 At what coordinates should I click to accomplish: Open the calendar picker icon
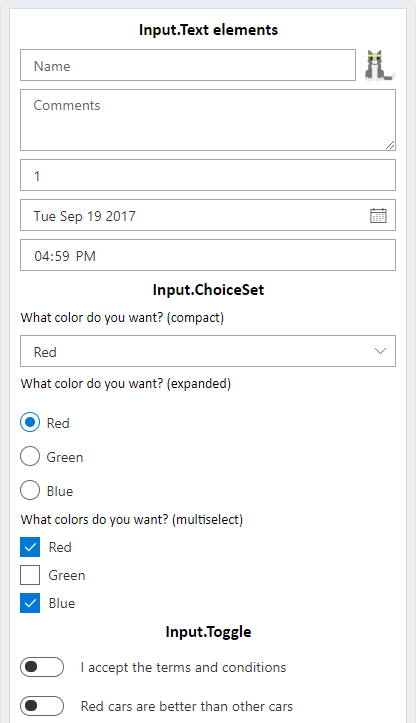click(x=378, y=215)
